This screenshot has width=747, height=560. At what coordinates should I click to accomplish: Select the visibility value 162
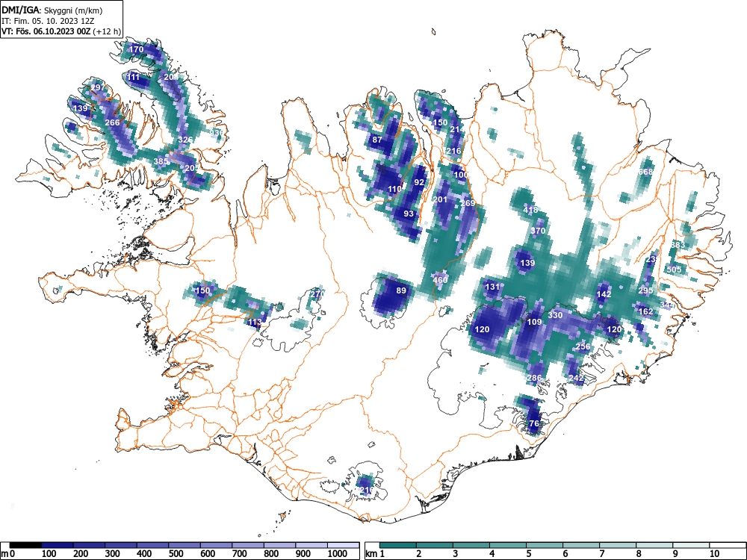[646, 311]
